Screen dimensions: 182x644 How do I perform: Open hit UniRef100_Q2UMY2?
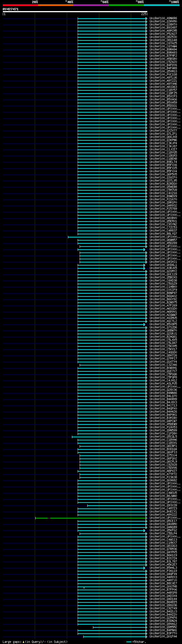point(163,271)
